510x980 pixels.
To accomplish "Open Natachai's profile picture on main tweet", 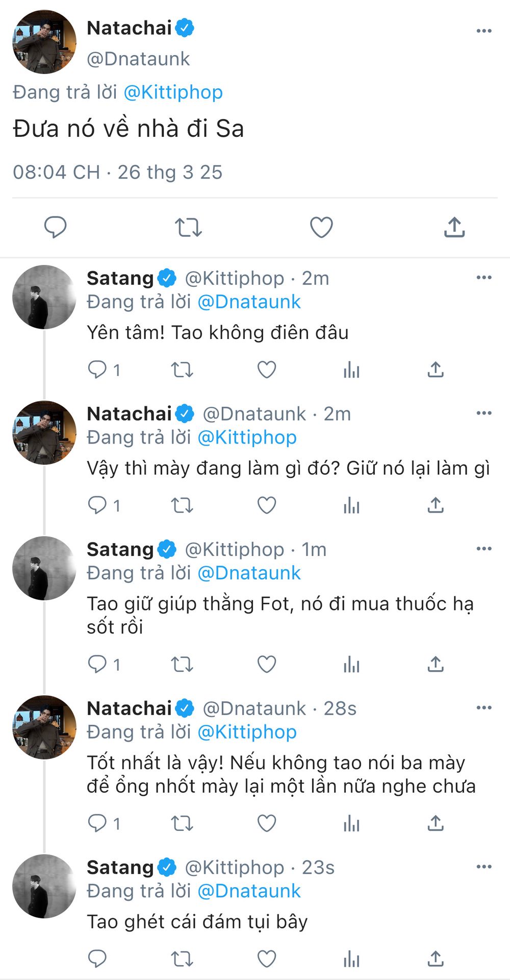I will point(44,42).
